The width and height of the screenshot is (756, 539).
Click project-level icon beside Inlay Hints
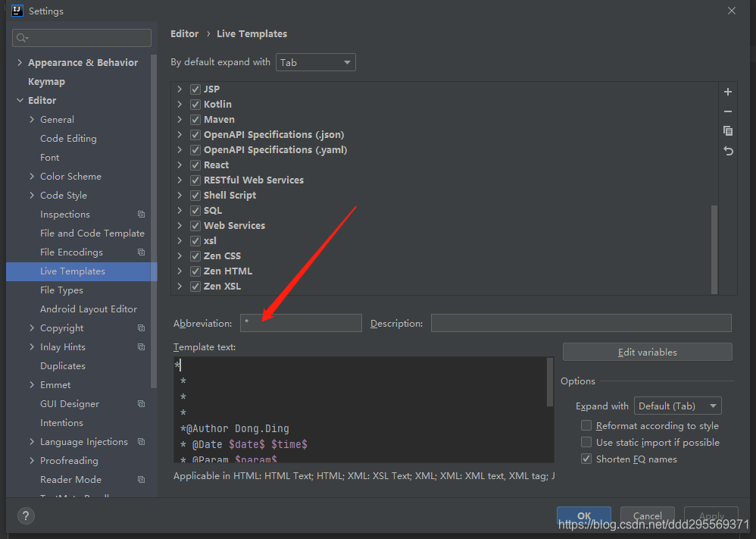[141, 346]
